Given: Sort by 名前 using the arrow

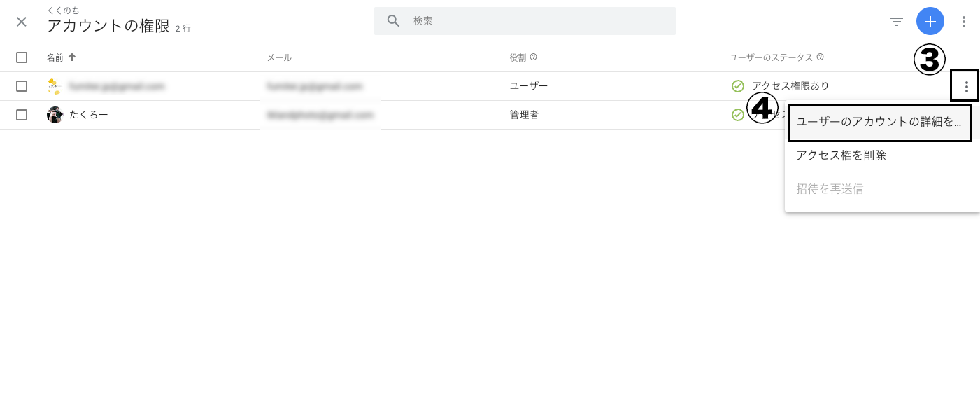Looking at the screenshot, I should click(72, 57).
